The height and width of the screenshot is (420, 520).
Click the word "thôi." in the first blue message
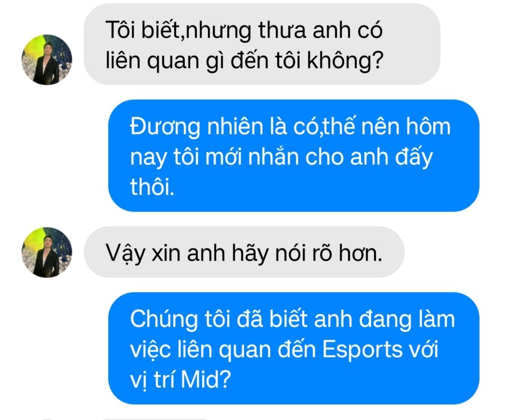[152, 186]
